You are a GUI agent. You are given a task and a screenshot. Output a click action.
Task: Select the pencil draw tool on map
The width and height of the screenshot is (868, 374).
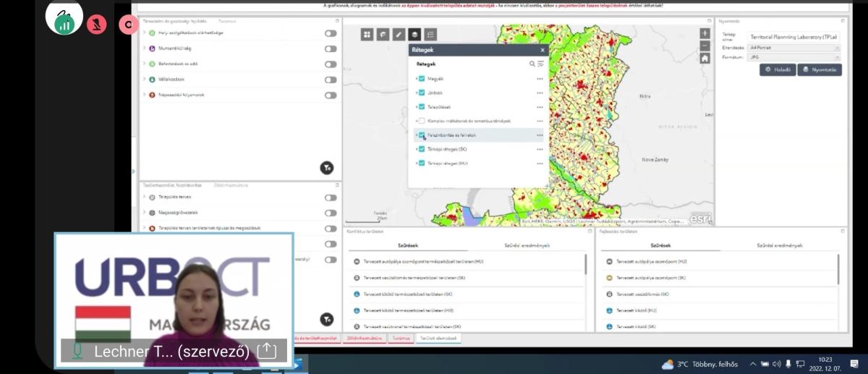click(399, 34)
